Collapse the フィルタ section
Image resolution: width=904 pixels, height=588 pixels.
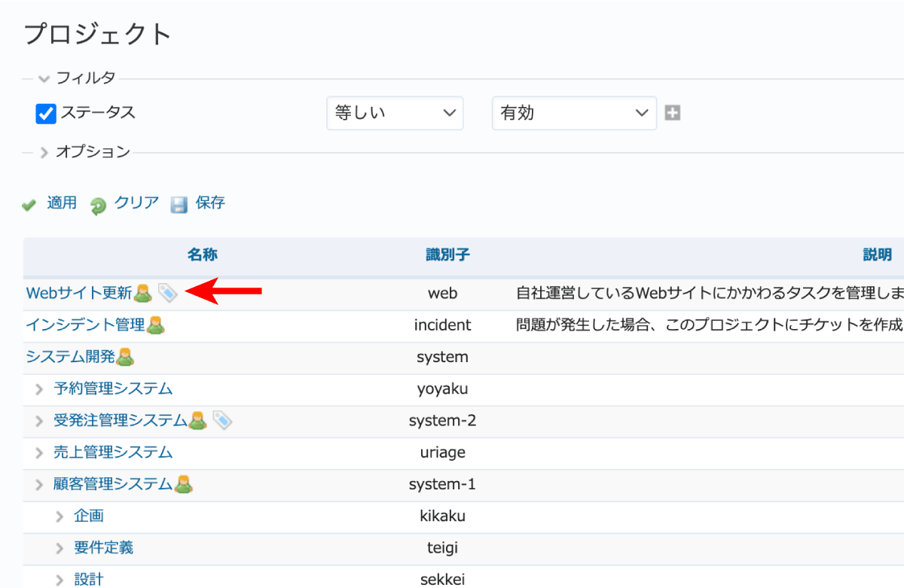(x=44, y=78)
